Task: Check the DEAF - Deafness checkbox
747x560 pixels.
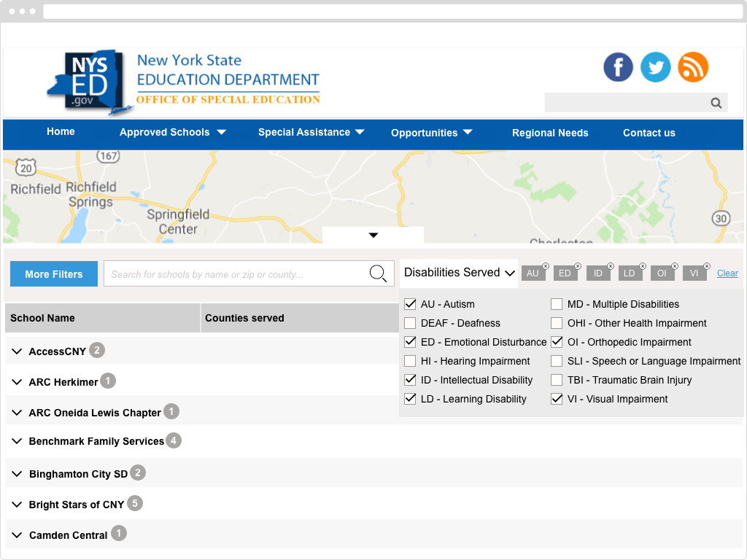Action: point(410,323)
